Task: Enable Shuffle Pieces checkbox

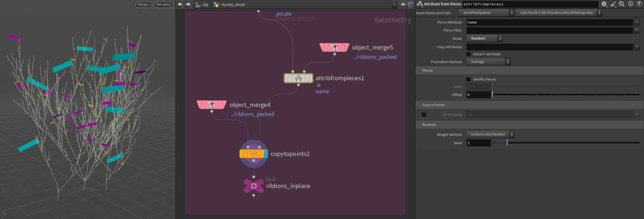Action: 468,79
